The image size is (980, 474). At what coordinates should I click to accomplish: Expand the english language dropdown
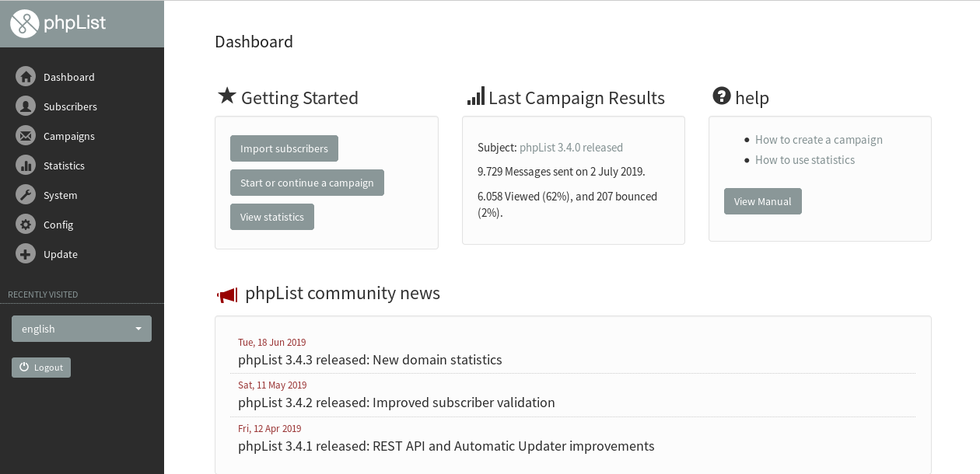pos(82,329)
